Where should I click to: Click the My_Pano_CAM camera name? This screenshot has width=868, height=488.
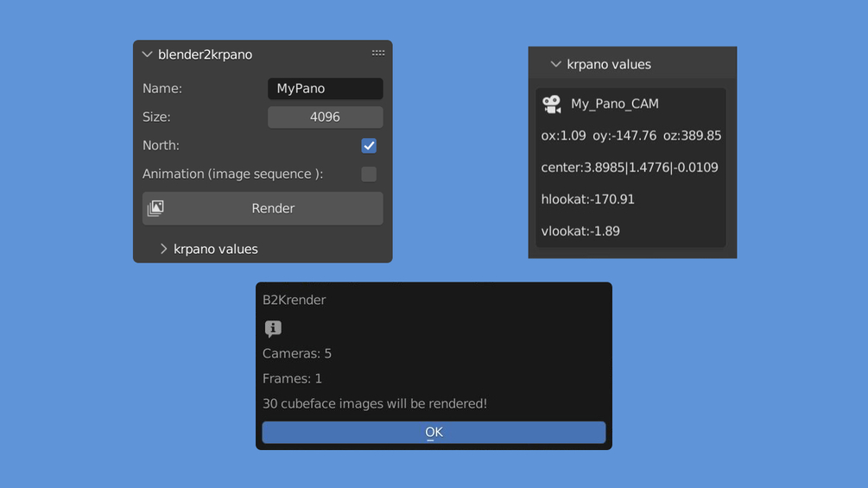[x=615, y=104]
